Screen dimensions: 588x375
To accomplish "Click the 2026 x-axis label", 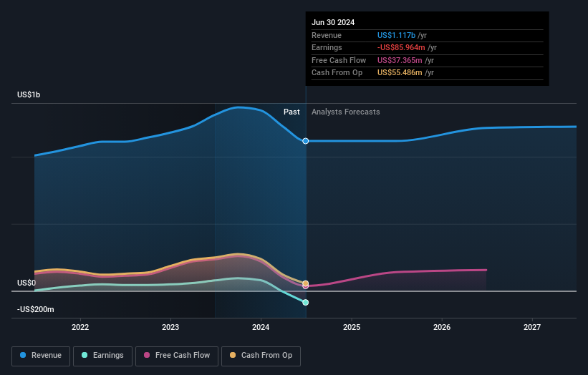I will [442, 327].
